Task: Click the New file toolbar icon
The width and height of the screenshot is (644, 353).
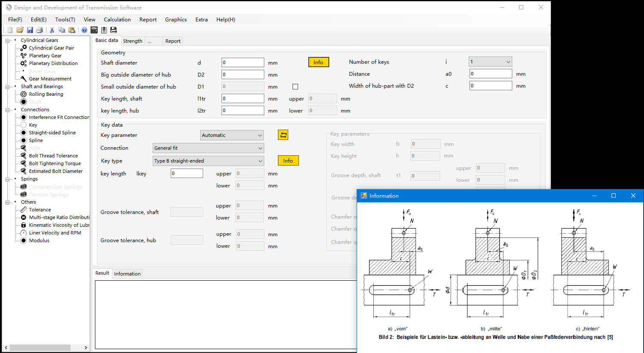Action: click(10, 30)
